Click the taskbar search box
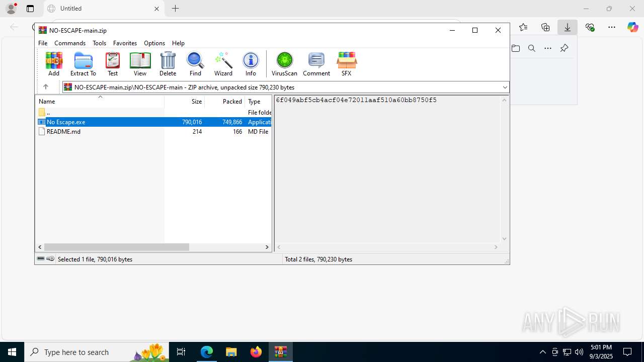This screenshot has width=644, height=362. [97, 352]
